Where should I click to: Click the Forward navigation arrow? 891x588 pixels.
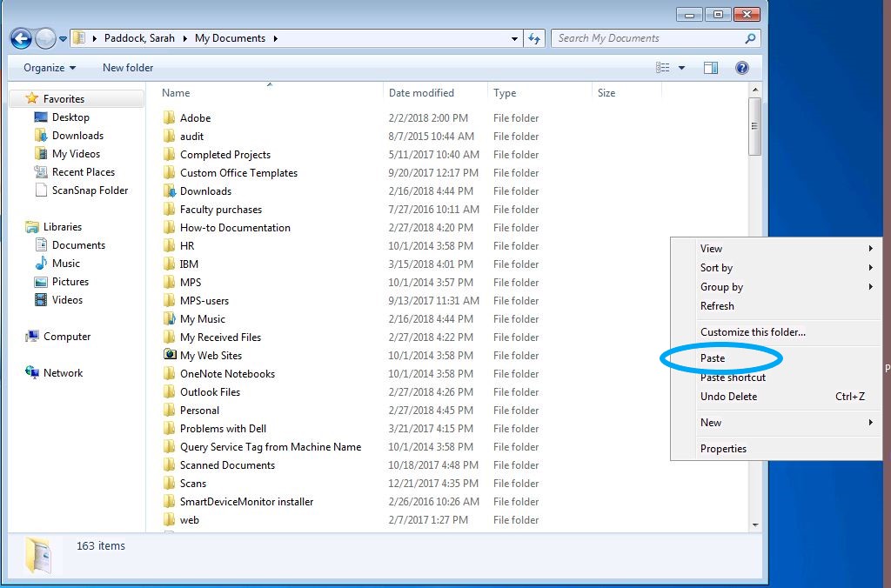coord(45,38)
